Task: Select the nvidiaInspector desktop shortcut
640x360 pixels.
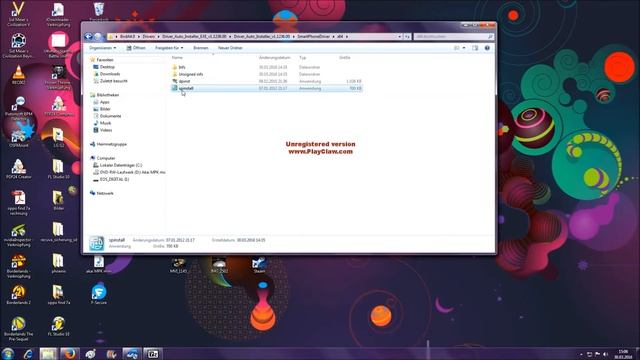Action: point(18,236)
